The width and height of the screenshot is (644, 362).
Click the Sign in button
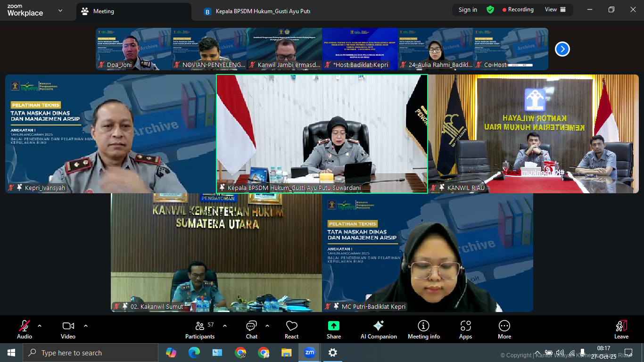click(x=467, y=9)
